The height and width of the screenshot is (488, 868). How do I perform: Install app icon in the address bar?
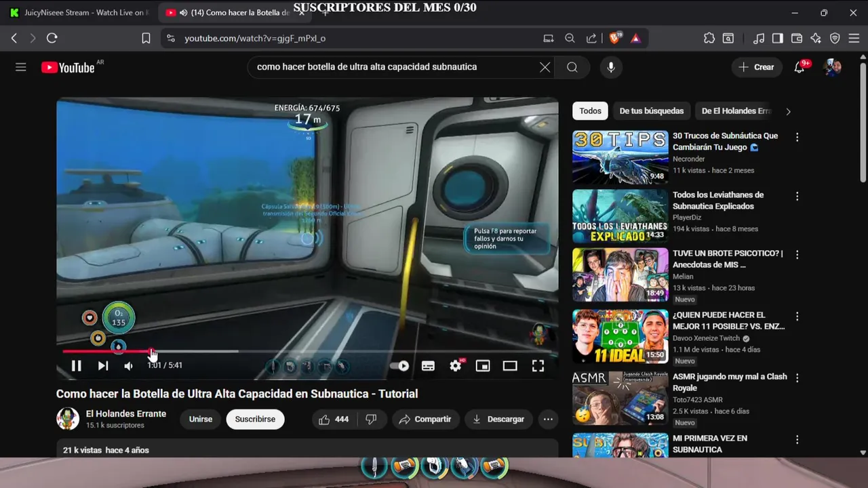(x=549, y=39)
